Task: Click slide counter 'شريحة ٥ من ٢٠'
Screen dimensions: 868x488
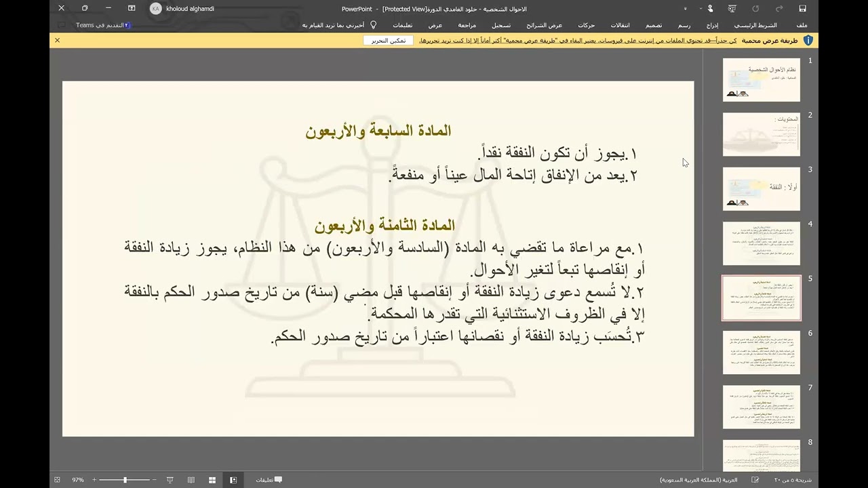Action: pyautogui.click(x=793, y=480)
